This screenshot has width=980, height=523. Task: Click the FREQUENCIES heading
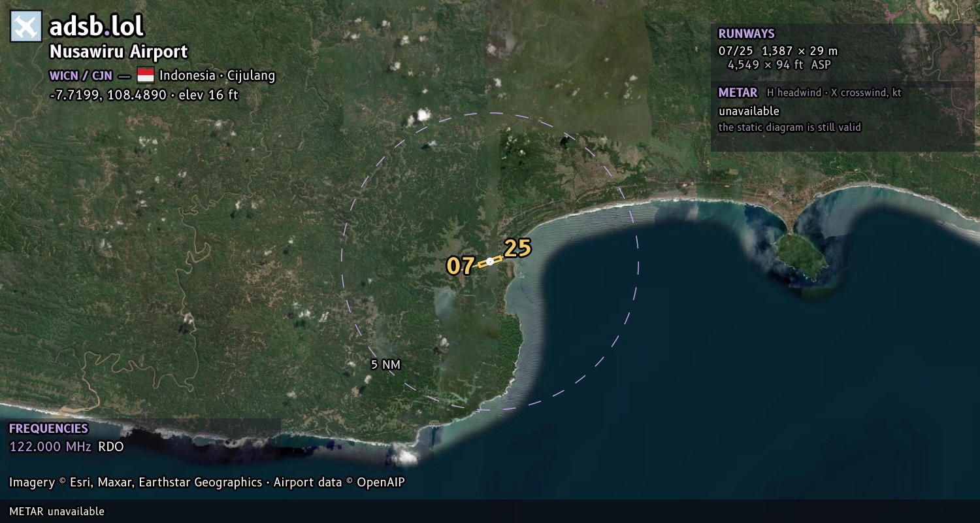click(48, 429)
